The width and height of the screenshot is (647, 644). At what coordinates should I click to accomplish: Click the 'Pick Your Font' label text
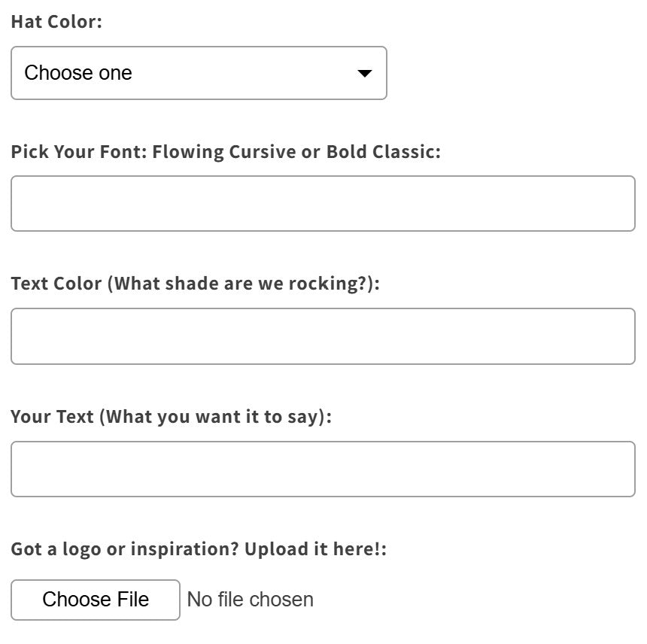point(79,152)
